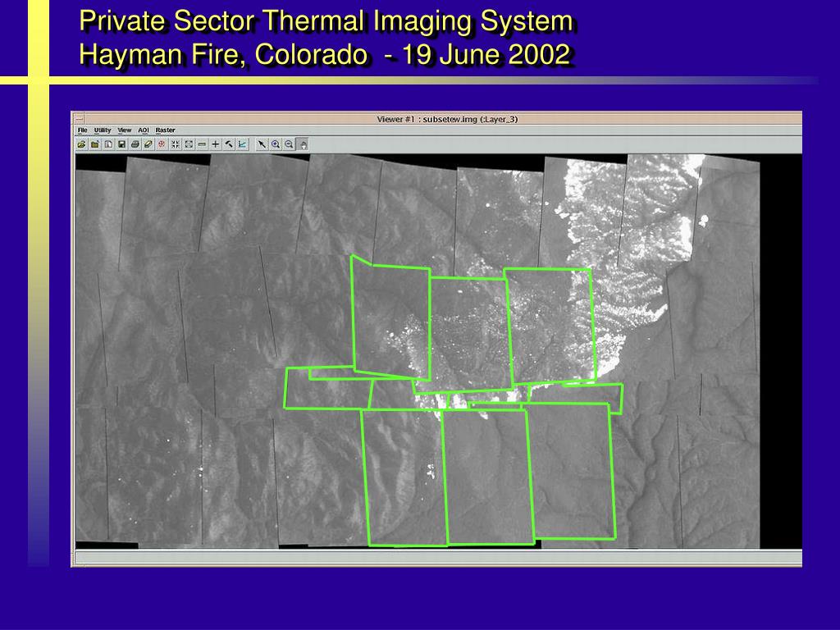The height and width of the screenshot is (630, 840).
Task: Click the outward arrows fit-to-window icon
Action: (x=189, y=144)
